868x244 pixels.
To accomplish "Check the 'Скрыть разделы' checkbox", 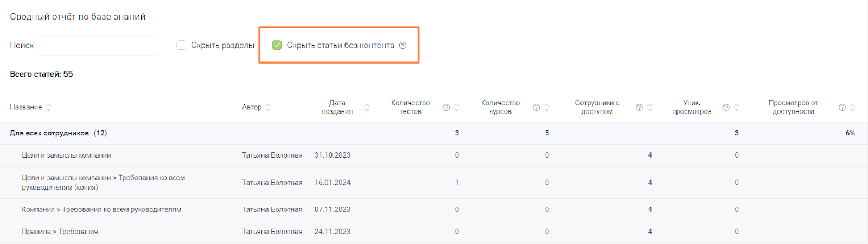I will tap(181, 45).
